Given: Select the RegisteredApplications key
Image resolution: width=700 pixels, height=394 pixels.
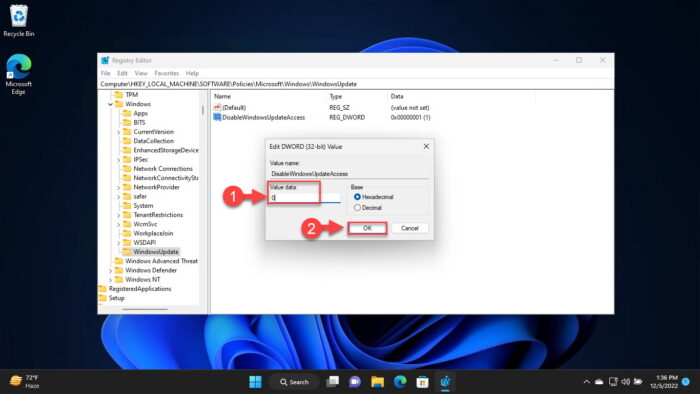Looking at the screenshot, I should point(135,289).
